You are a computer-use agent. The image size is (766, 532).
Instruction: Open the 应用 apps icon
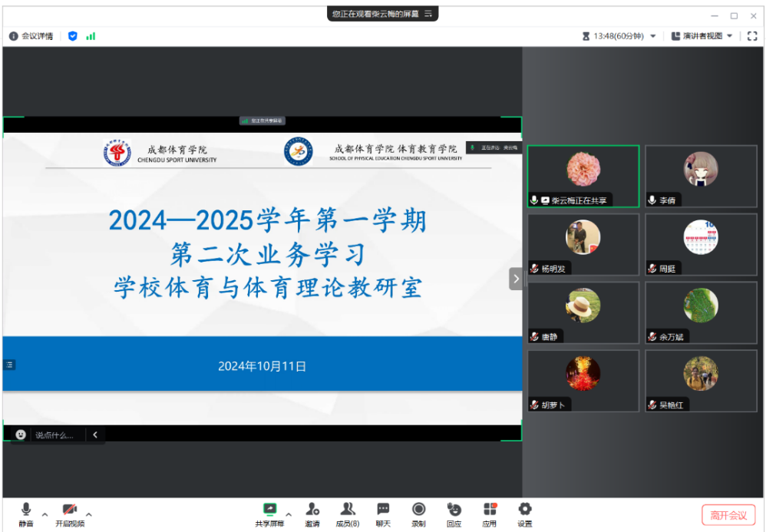coord(490,513)
